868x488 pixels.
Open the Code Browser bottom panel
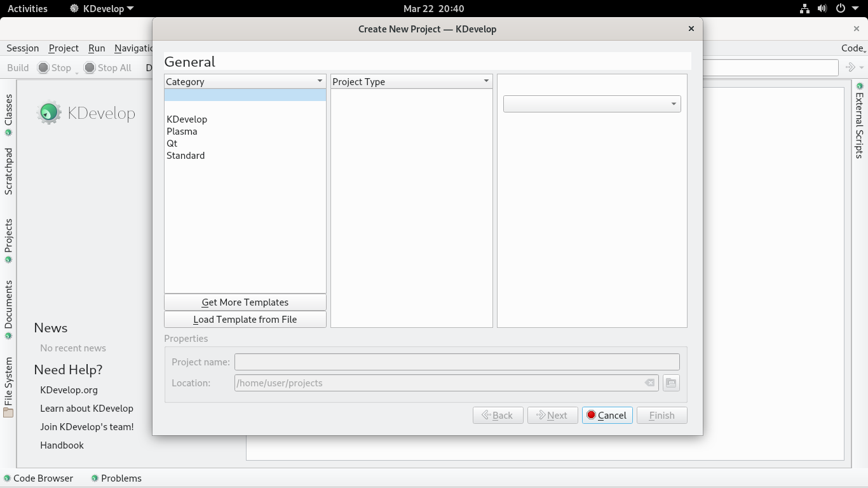38,478
